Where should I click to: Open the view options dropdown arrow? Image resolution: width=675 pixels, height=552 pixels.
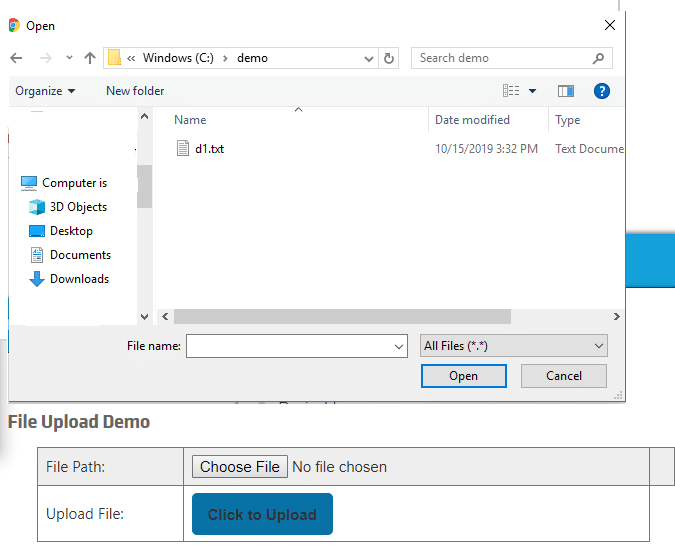click(x=533, y=91)
